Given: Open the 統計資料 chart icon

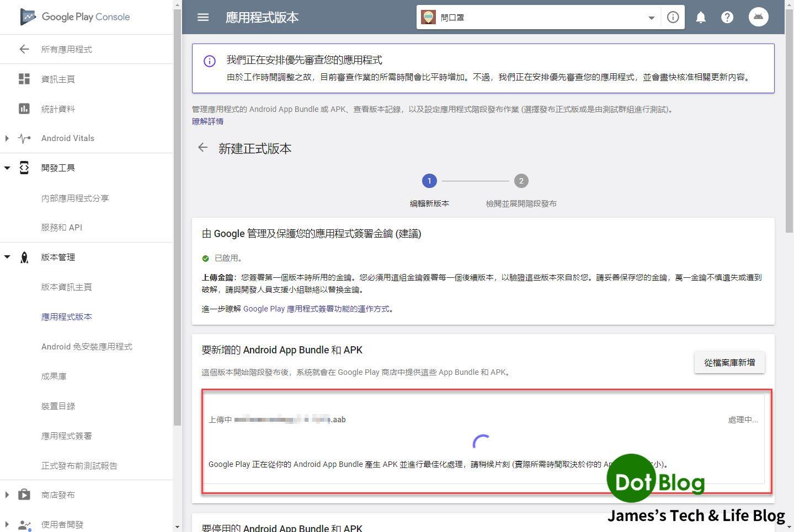Looking at the screenshot, I should coord(24,109).
